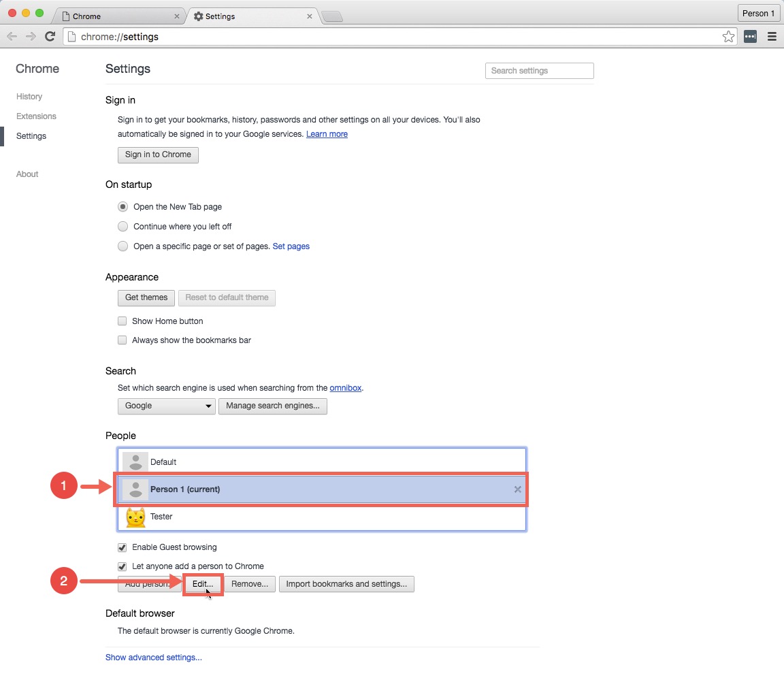Close the Settings tab

310,16
